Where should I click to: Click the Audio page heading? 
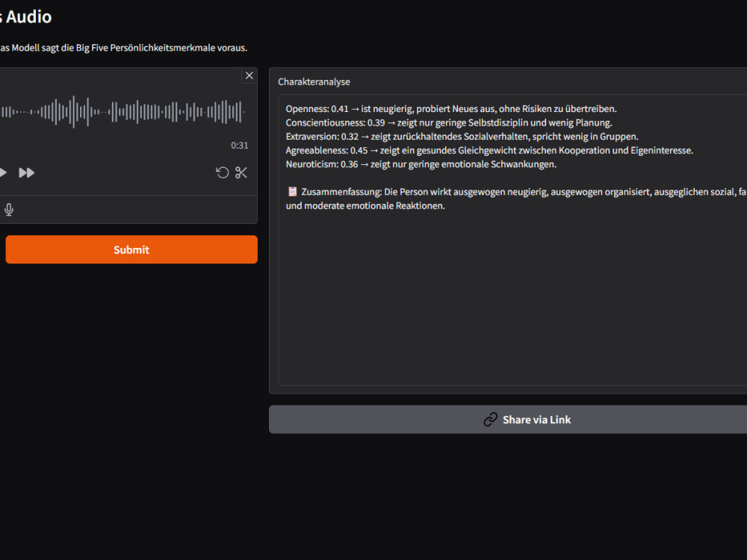(x=25, y=17)
